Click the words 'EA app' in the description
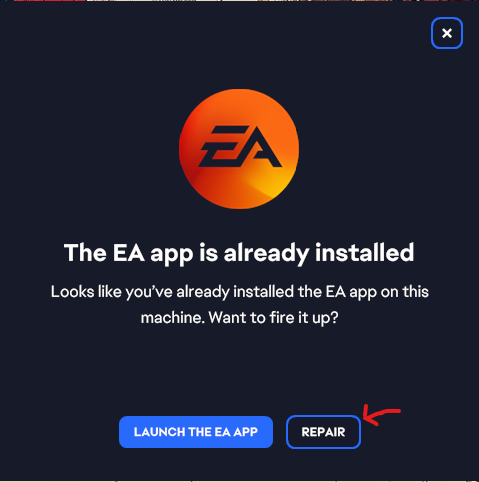This screenshot has height=482, width=479. click(x=352, y=292)
